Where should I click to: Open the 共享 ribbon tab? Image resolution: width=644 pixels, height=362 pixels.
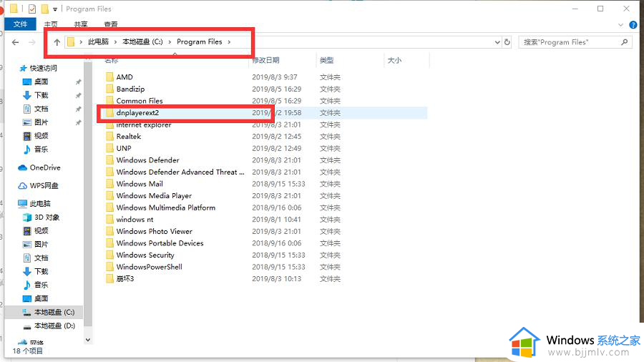point(81,24)
